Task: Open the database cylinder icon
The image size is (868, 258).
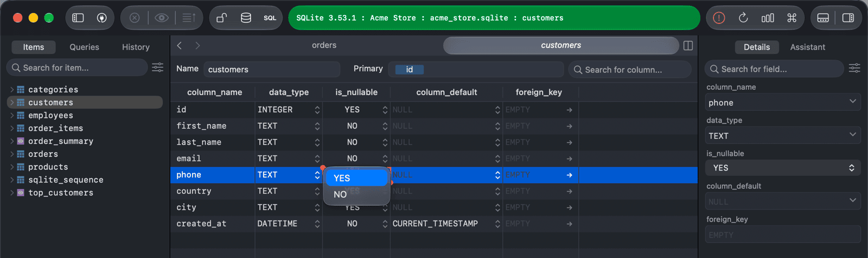Action: pyautogui.click(x=246, y=18)
